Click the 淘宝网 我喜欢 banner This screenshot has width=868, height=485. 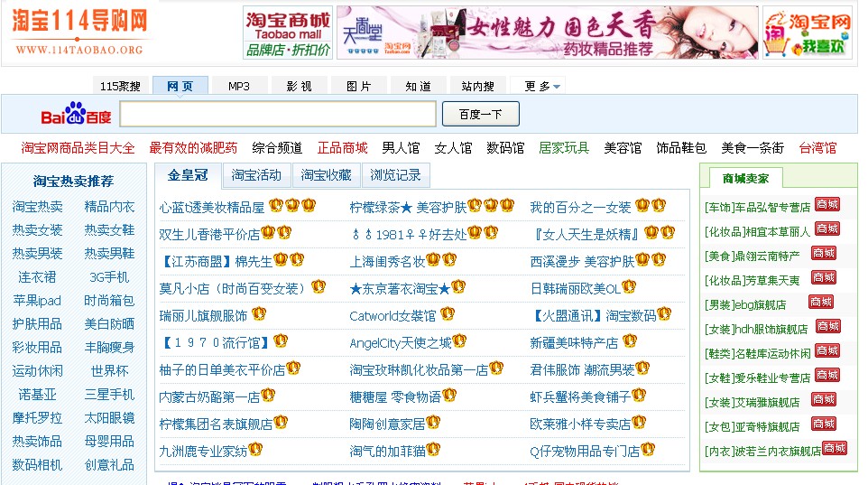(x=807, y=33)
